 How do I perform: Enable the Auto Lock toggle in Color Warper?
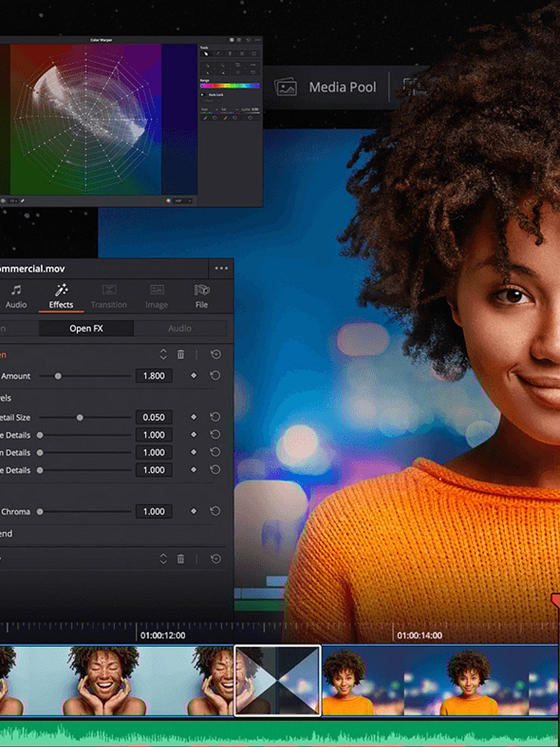tap(202, 95)
